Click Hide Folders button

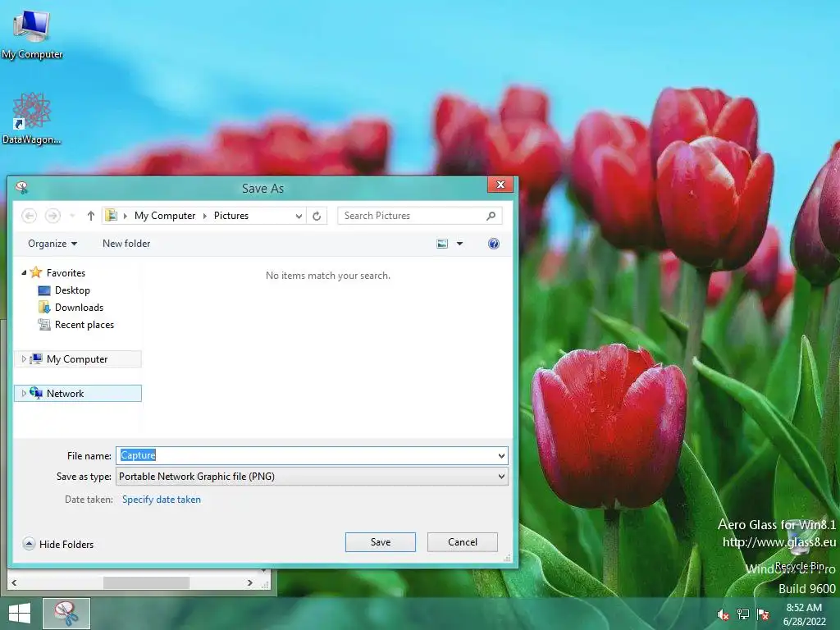pos(58,545)
